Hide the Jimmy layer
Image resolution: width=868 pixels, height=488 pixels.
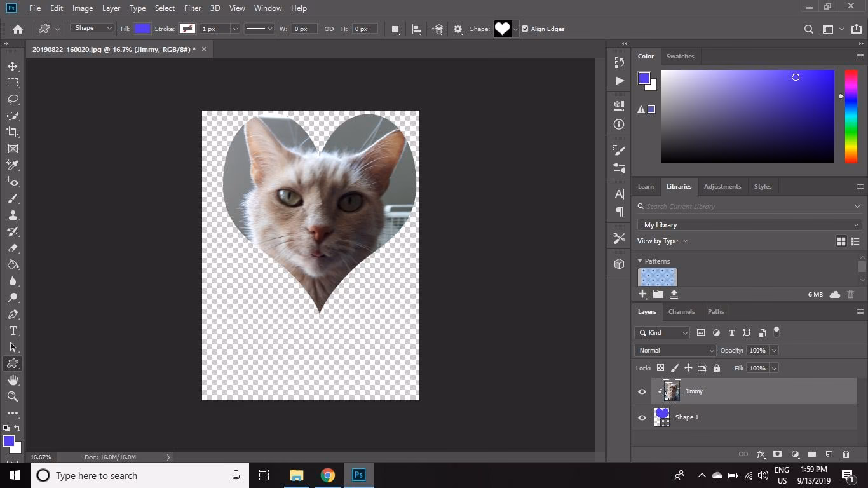[642, 391]
